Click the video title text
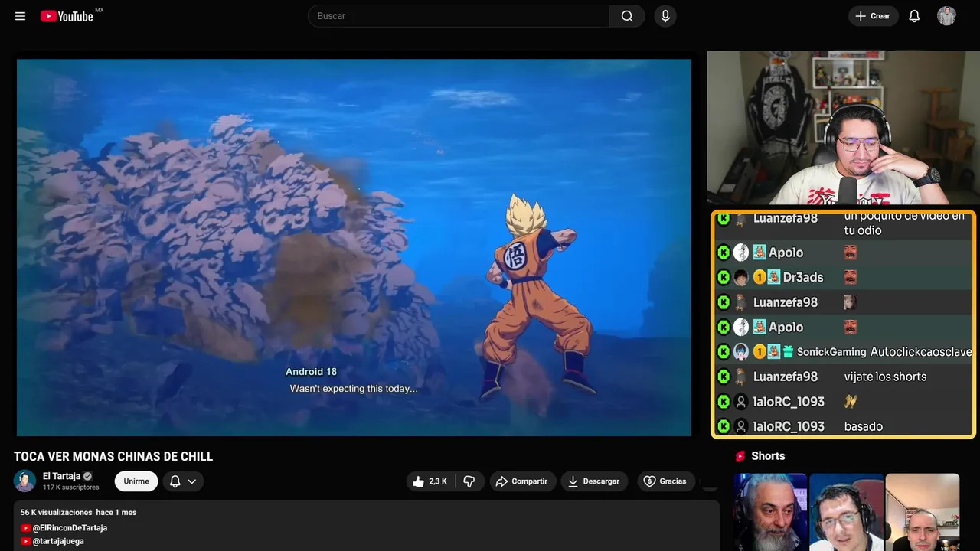980x551 pixels. click(113, 457)
